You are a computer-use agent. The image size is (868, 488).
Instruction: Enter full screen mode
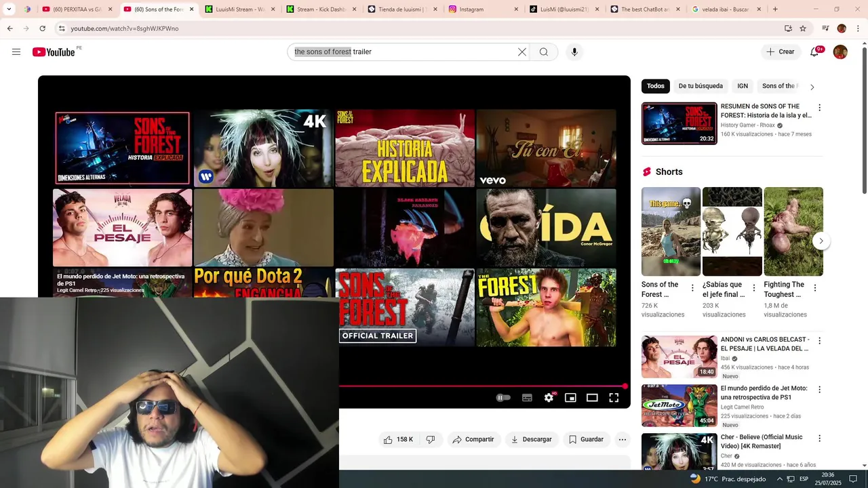614,398
